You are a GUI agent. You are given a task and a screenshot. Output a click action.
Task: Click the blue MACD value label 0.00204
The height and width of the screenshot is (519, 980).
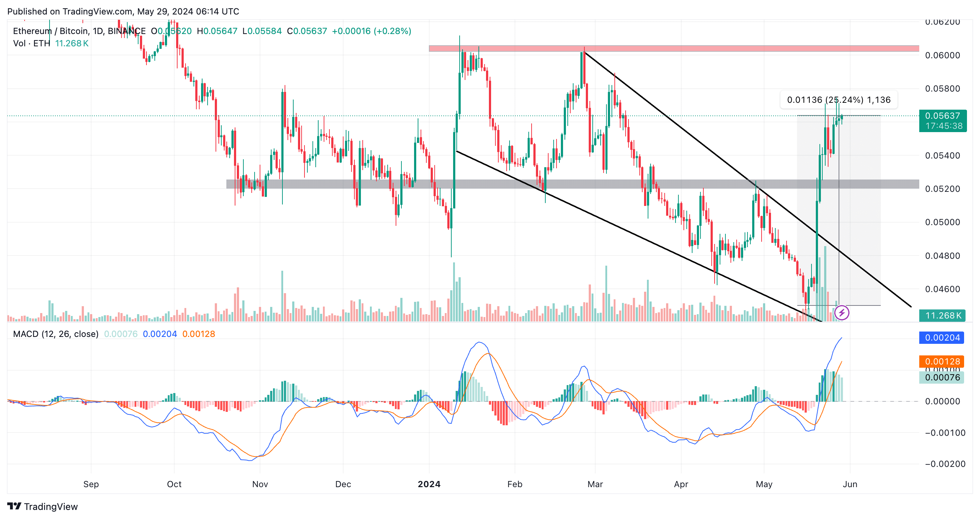pyautogui.click(x=942, y=338)
